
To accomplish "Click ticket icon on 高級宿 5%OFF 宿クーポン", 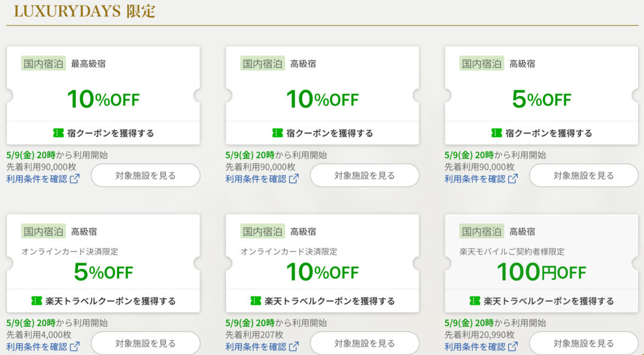I will [x=496, y=133].
